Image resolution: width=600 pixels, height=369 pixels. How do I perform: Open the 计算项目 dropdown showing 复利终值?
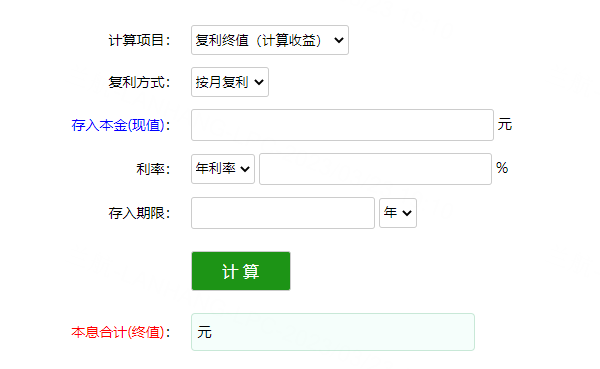click(x=270, y=40)
